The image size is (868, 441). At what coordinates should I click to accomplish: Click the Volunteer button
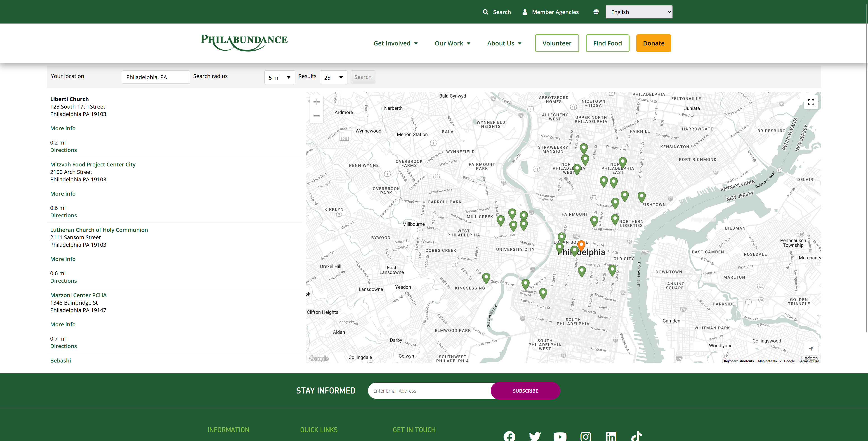click(557, 43)
